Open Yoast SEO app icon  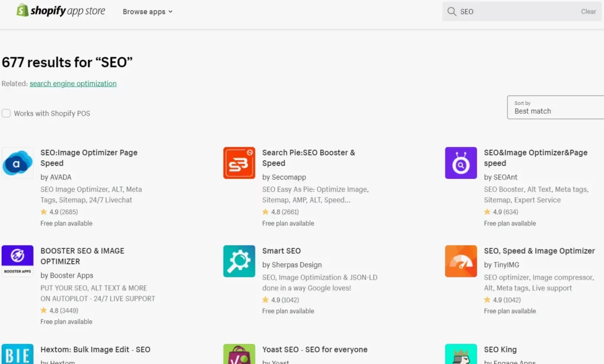pos(239,354)
